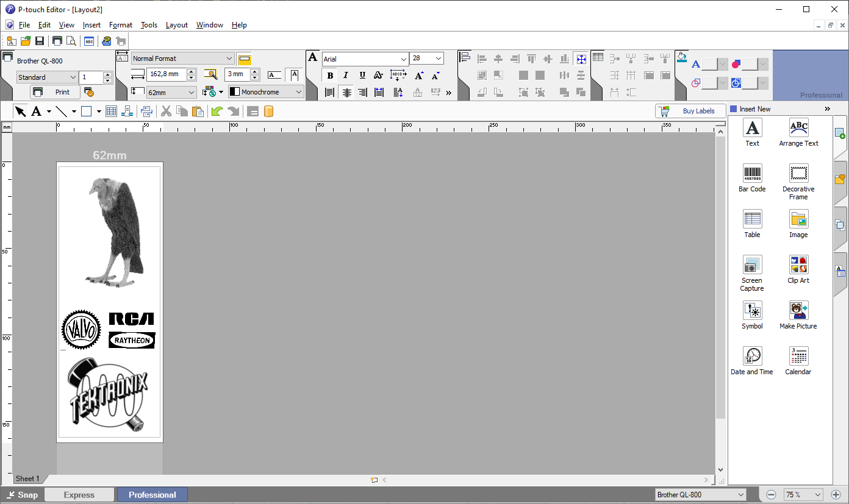Start a Screen Capture insert
849x504 pixels.
click(752, 273)
